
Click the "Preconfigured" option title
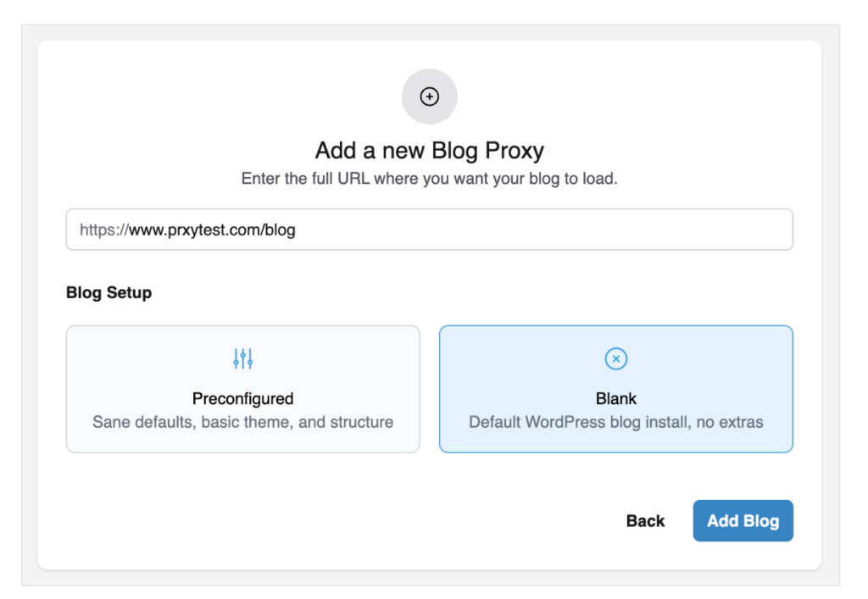click(242, 399)
